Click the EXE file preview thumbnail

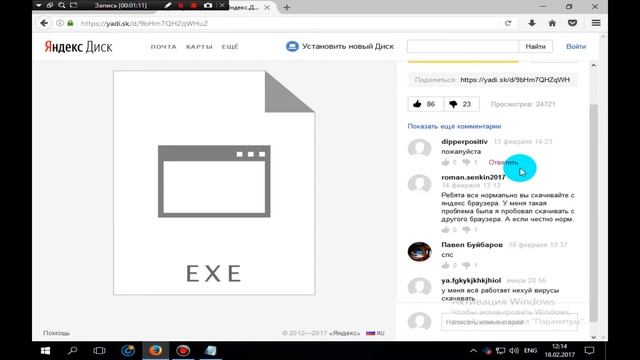[214, 182]
